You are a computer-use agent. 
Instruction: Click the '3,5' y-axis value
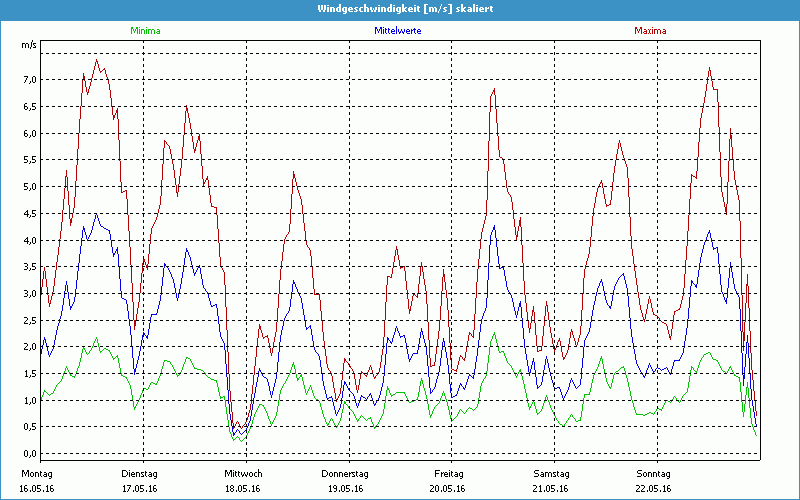29,267
